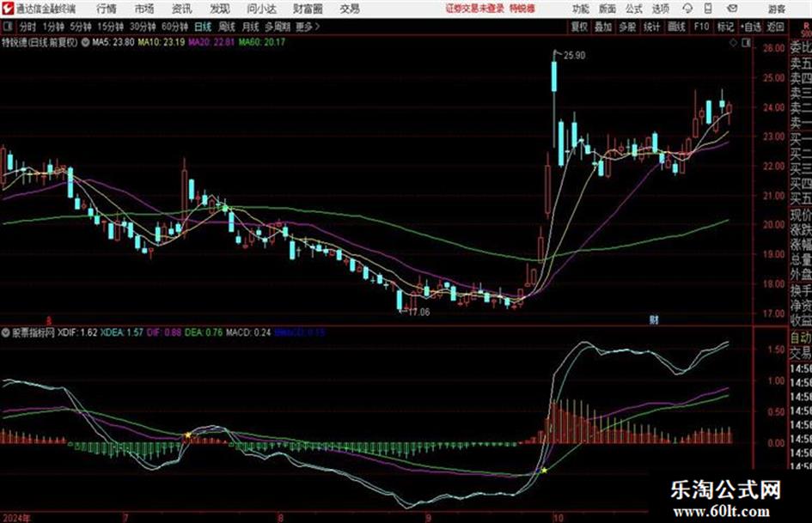
Task: Select the 周线 weekly chart tab
Action: (x=227, y=27)
